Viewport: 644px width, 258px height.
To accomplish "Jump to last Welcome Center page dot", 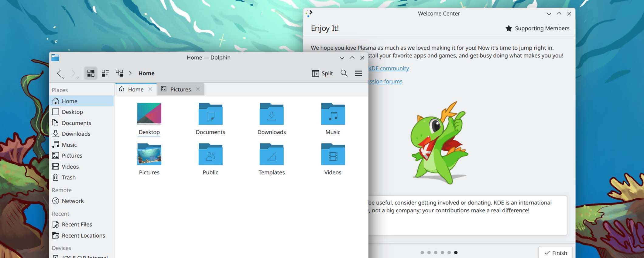I will (x=456, y=253).
